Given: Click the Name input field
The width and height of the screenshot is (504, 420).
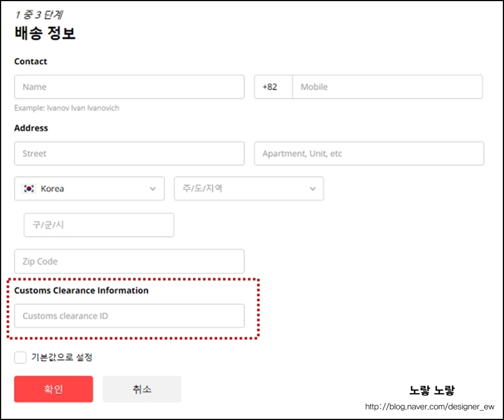Looking at the screenshot, I should [129, 87].
